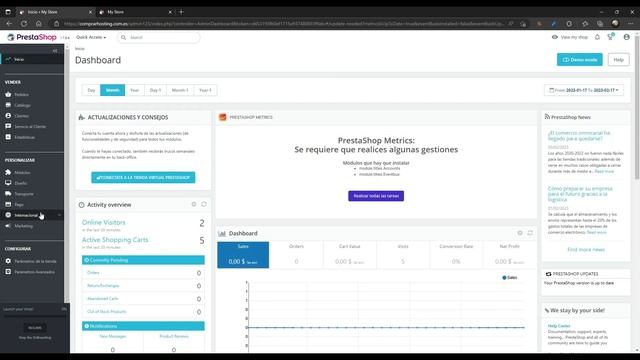Click the Find more news link

586,249
